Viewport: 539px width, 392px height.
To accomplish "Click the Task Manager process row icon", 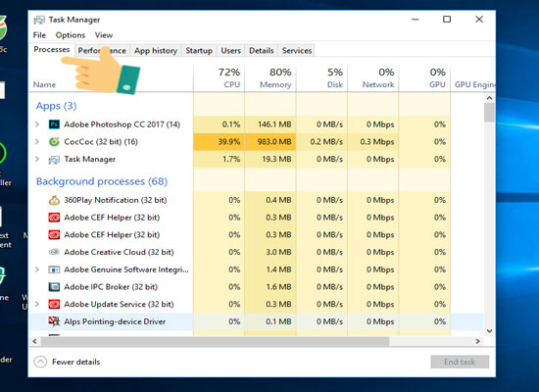I will point(54,159).
